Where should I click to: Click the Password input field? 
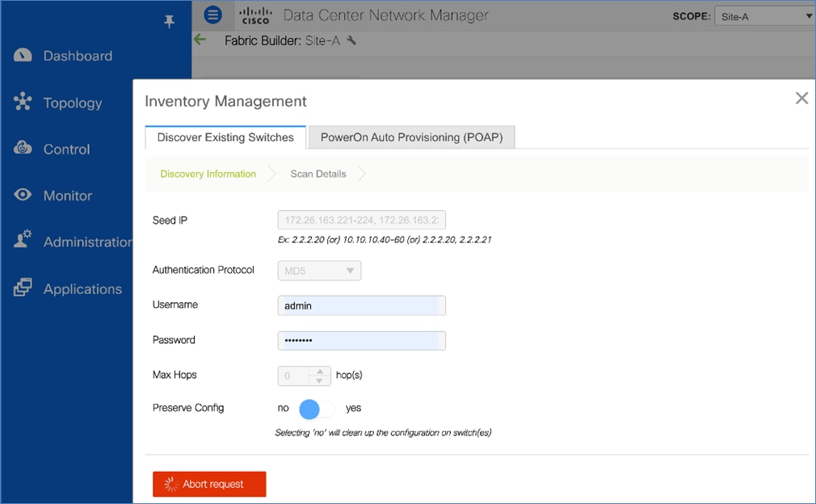(x=362, y=341)
